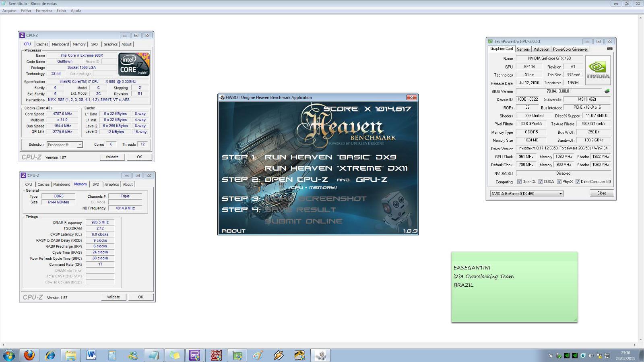
Task: Click GPU-Z BIOS save chip icon
Action: coord(607,91)
